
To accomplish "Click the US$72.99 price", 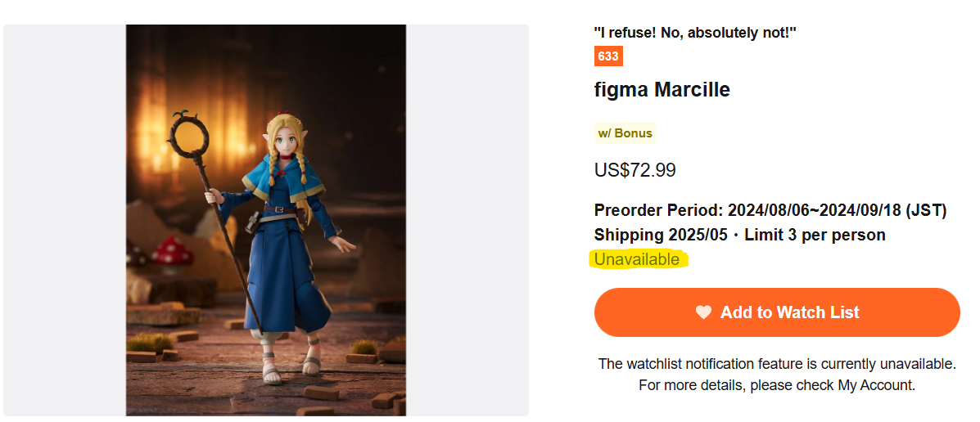I will 635,171.
